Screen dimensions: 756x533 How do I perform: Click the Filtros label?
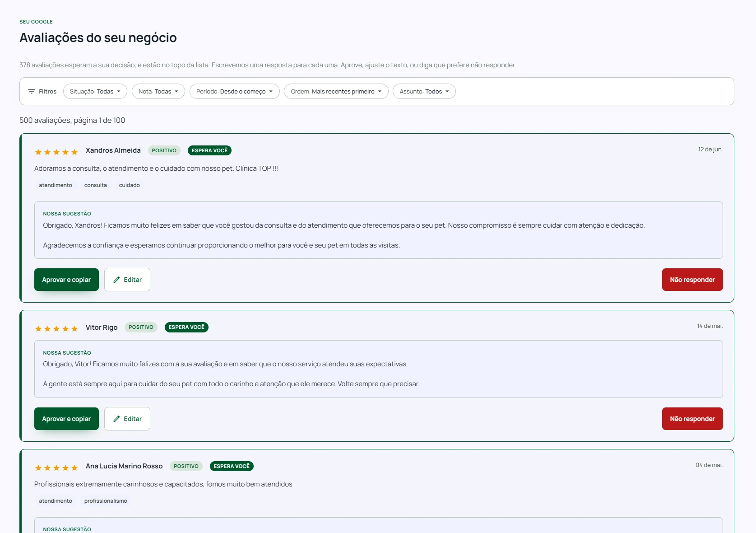tap(47, 91)
